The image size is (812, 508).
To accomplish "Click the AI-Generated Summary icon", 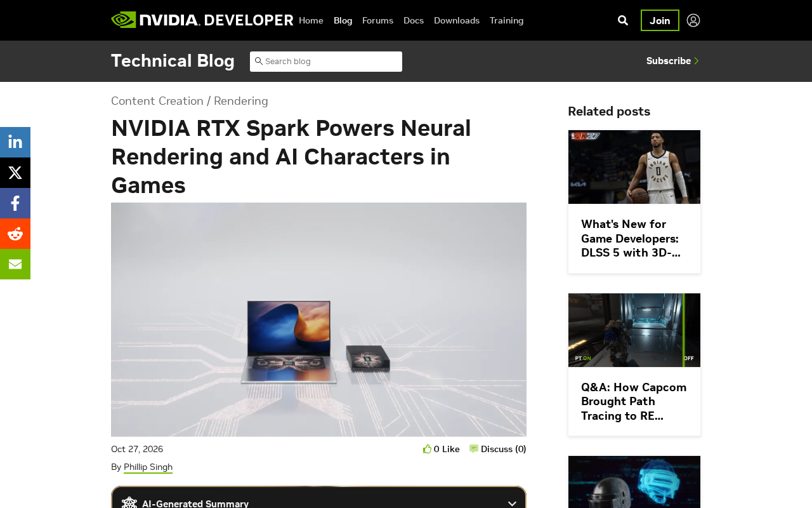I will 129,503.
